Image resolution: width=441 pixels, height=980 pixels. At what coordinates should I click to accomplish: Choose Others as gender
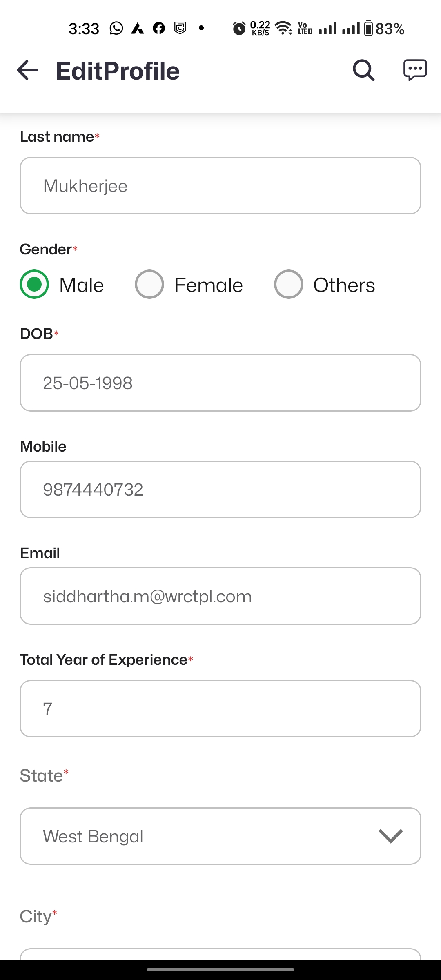point(289,284)
